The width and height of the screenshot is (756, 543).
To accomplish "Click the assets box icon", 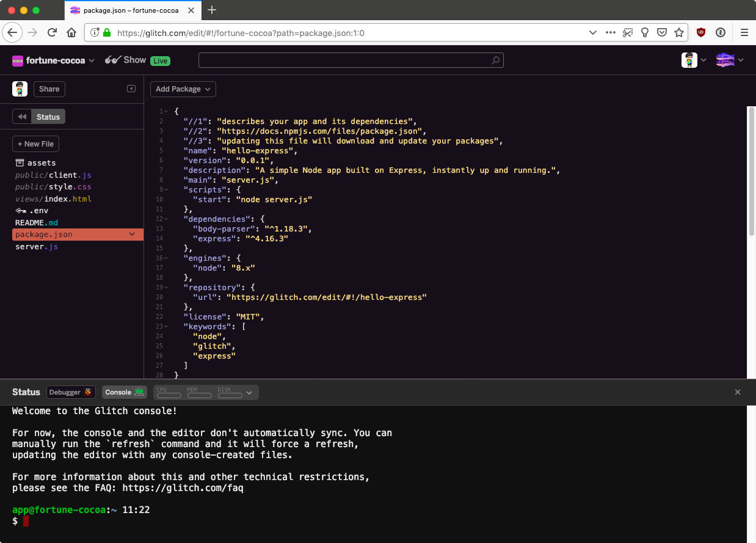I will coord(20,162).
